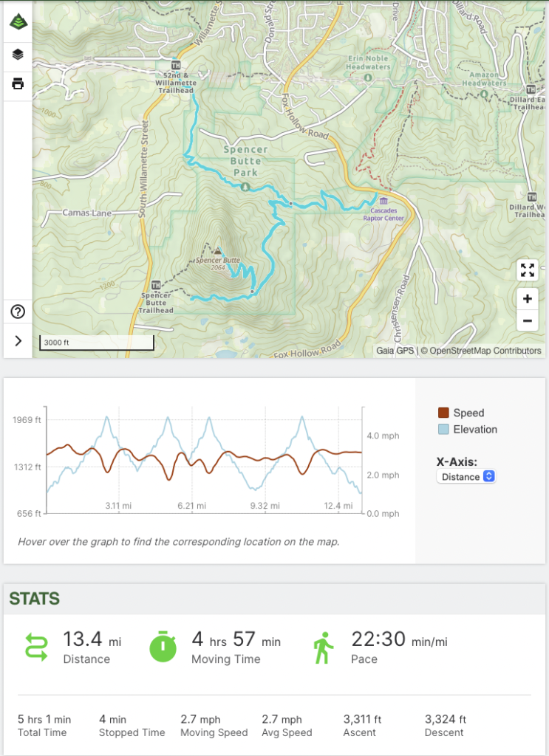549x756 pixels.
Task: Click the Spencer Butte summit peak marker
Action: pyautogui.click(x=217, y=252)
